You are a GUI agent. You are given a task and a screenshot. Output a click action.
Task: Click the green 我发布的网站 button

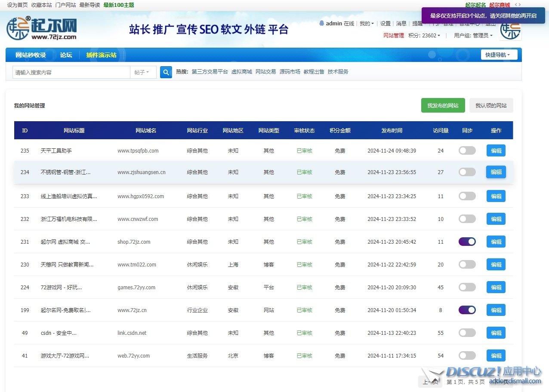(x=443, y=105)
